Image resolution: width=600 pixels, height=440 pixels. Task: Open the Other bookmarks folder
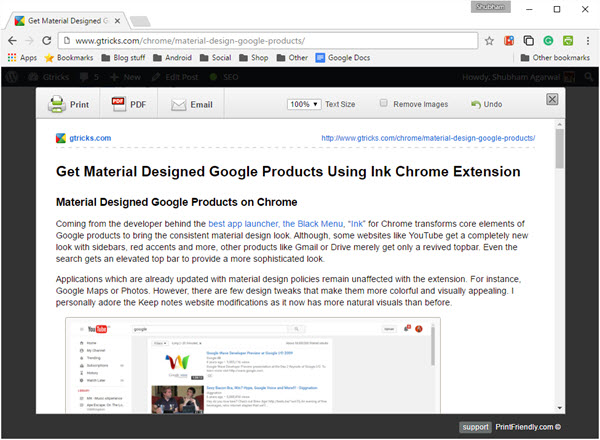[x=292, y=58]
